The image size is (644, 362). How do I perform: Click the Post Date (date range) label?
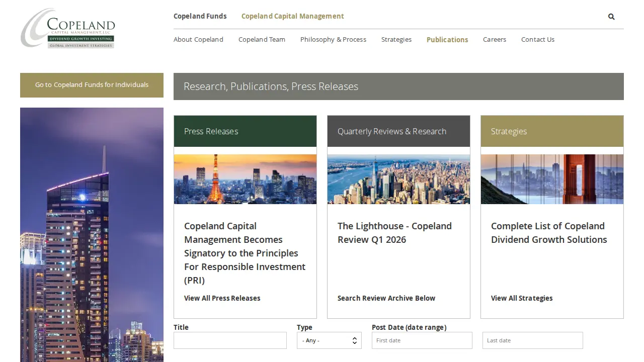pos(409,327)
